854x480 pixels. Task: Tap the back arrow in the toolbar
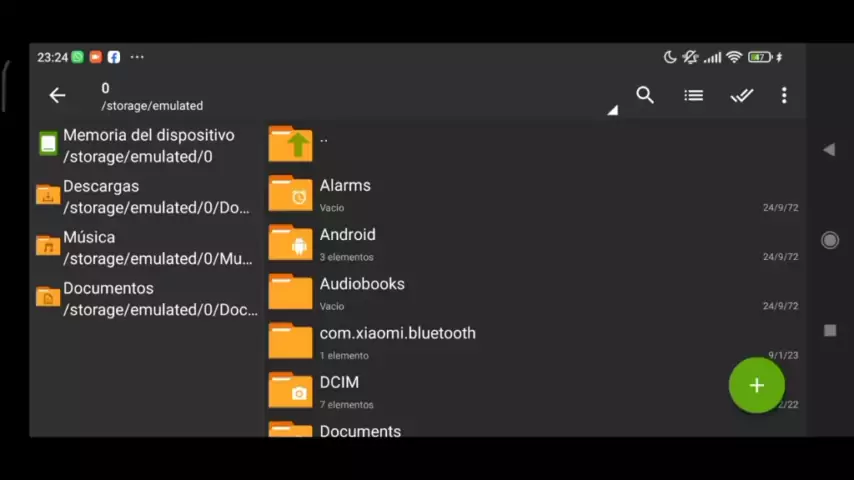(57, 96)
